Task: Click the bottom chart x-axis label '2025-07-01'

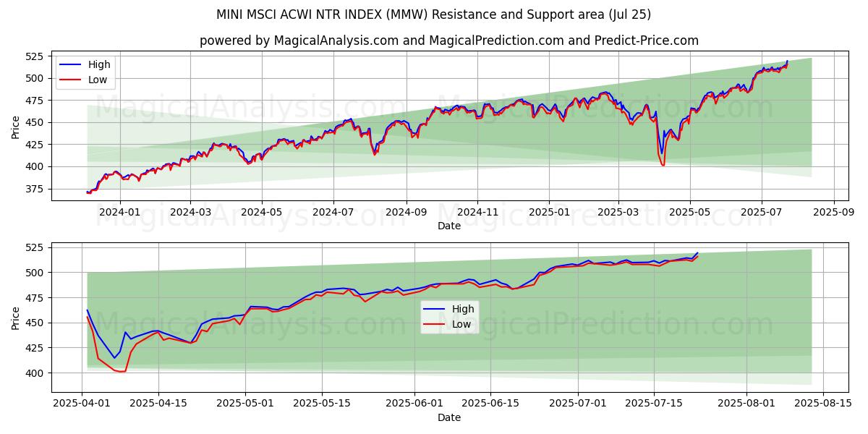Action: coord(579,404)
